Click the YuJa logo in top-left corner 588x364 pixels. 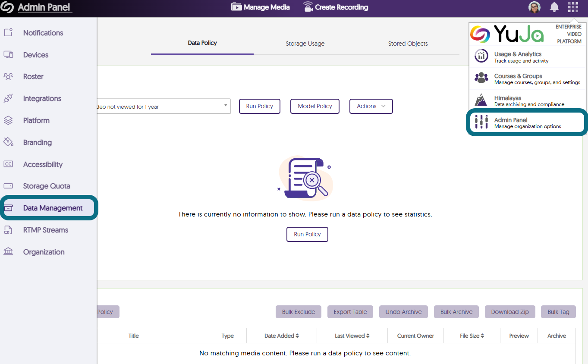(7, 8)
